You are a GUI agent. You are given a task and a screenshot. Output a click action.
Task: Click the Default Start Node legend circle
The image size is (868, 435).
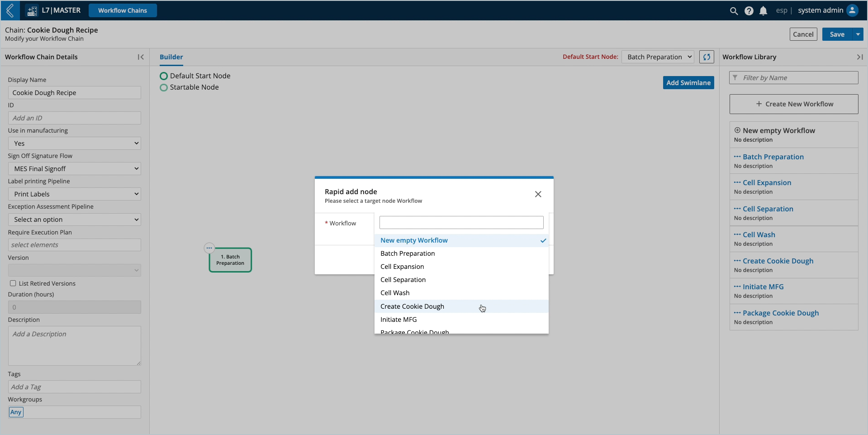[x=164, y=76]
